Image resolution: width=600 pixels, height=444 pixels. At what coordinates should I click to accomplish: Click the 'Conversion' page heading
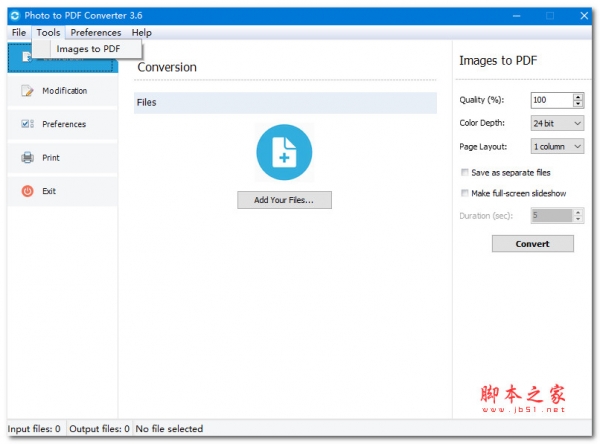click(167, 67)
